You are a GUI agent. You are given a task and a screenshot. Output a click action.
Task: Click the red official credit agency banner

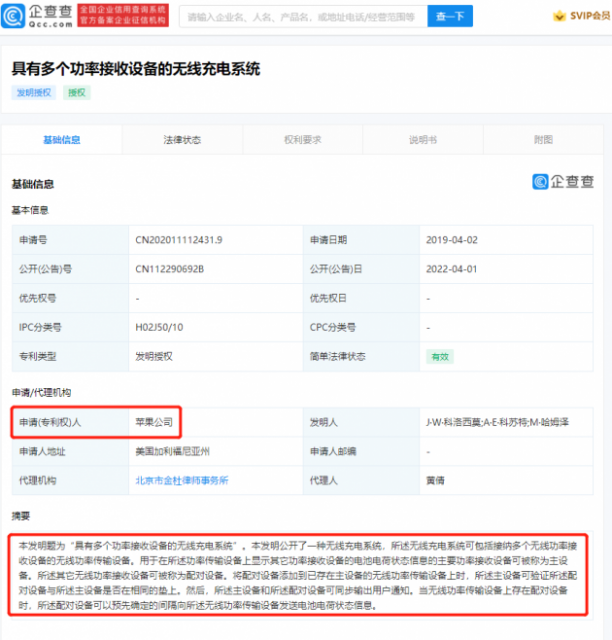pos(123,16)
